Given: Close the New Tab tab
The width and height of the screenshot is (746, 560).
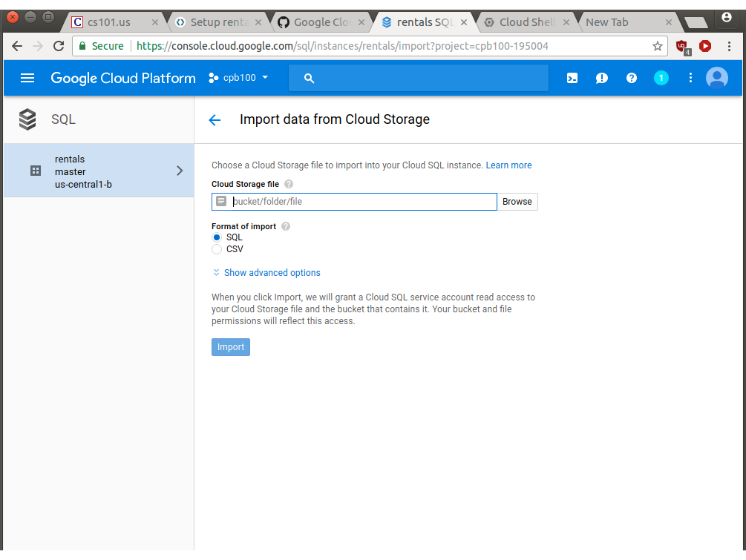Looking at the screenshot, I should coord(669,22).
